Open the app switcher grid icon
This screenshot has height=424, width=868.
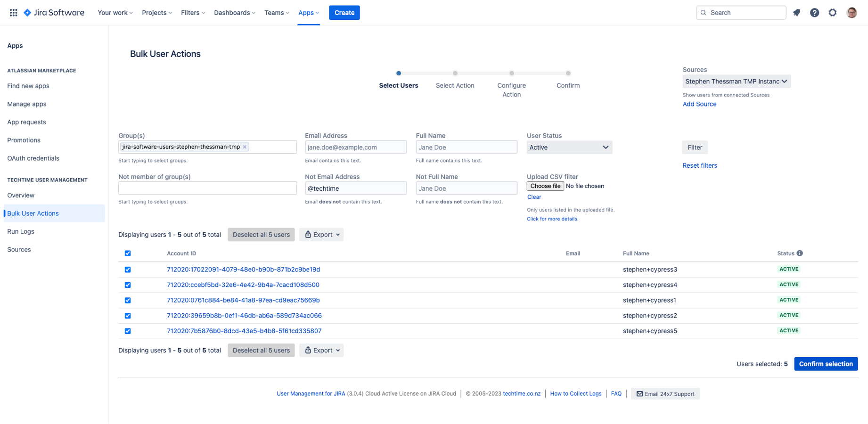[x=14, y=13]
